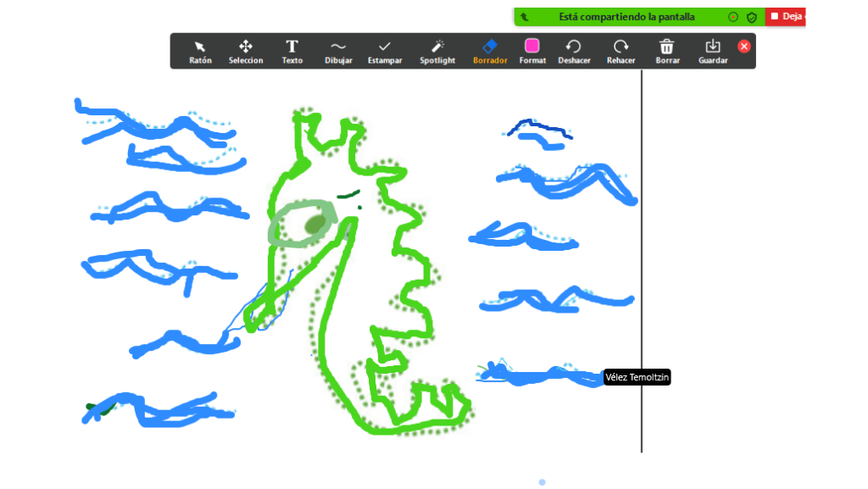The width and height of the screenshot is (868, 489).
Task: Click the blue page indicator dot
Action: pyautogui.click(x=542, y=482)
